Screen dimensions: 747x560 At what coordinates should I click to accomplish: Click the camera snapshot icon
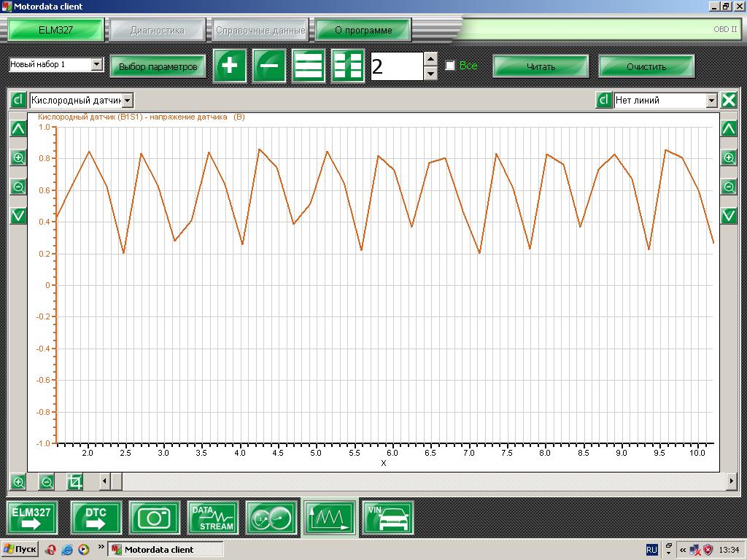point(155,518)
